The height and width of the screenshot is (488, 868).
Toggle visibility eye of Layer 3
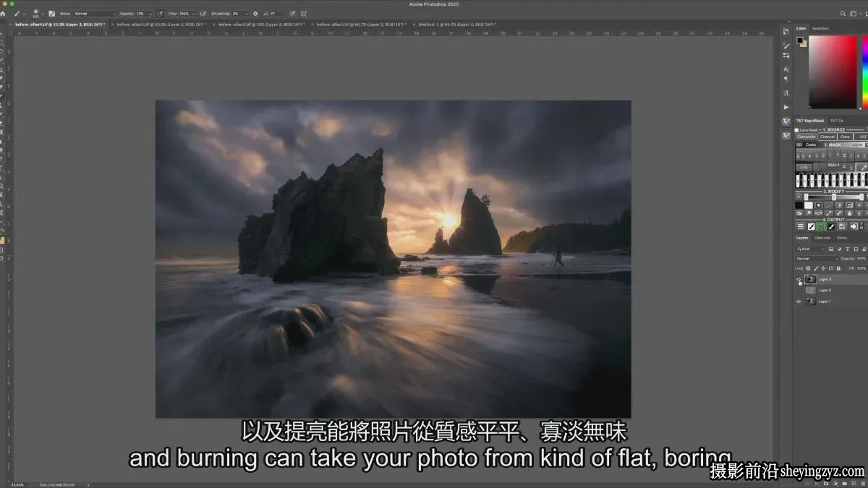[799, 279]
